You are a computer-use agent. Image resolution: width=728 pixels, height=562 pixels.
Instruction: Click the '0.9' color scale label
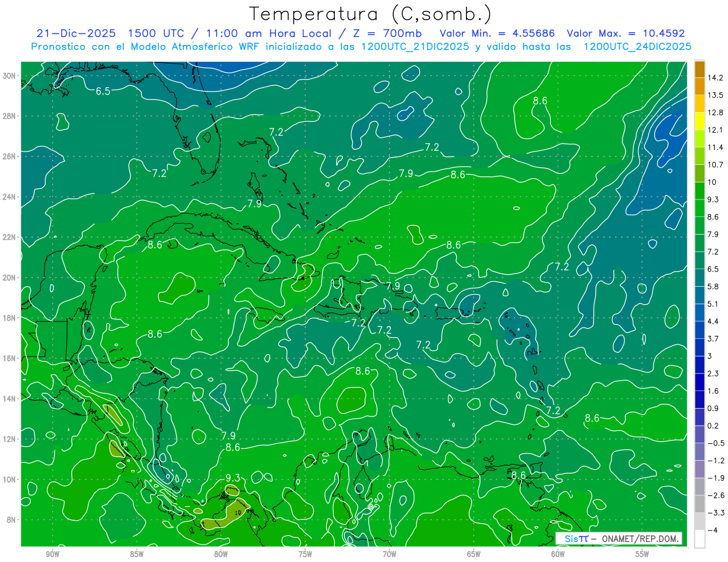(x=713, y=409)
